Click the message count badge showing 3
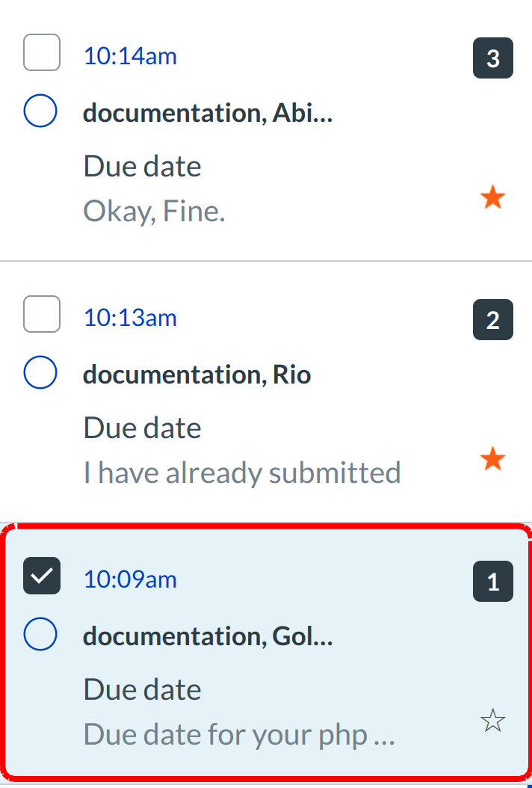532x788 pixels. coord(493,58)
